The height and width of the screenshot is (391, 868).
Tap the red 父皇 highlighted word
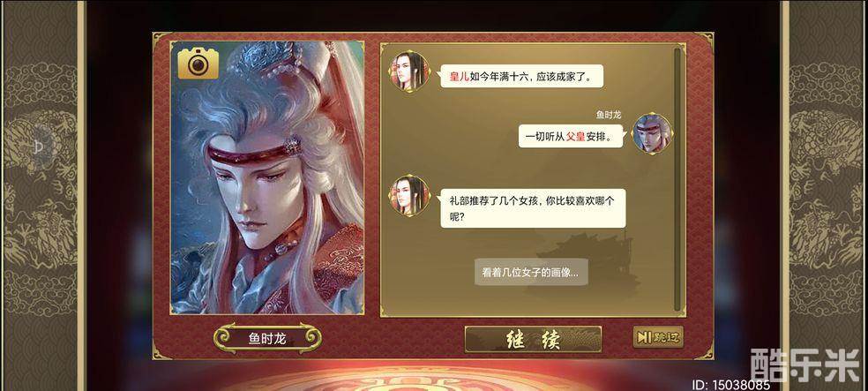pos(575,137)
